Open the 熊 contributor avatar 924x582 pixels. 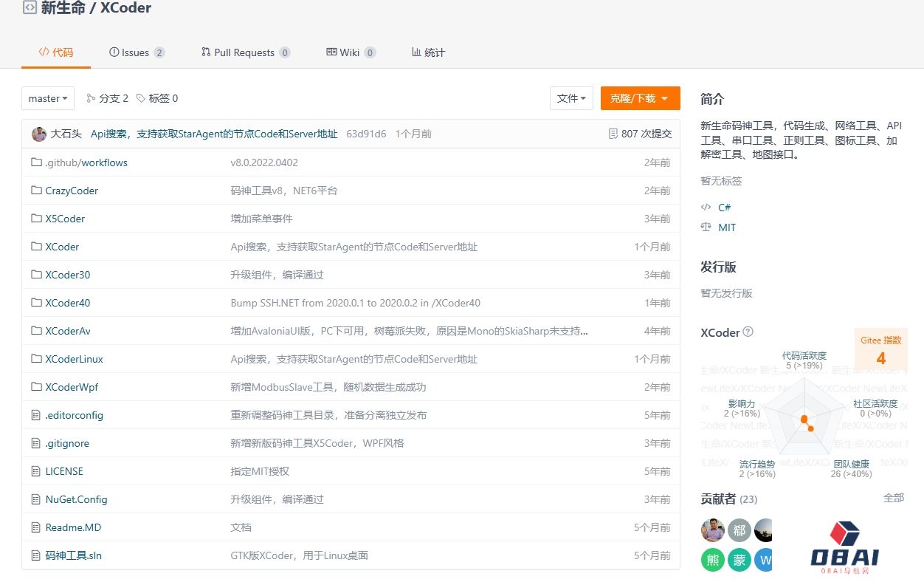pyautogui.click(x=712, y=560)
